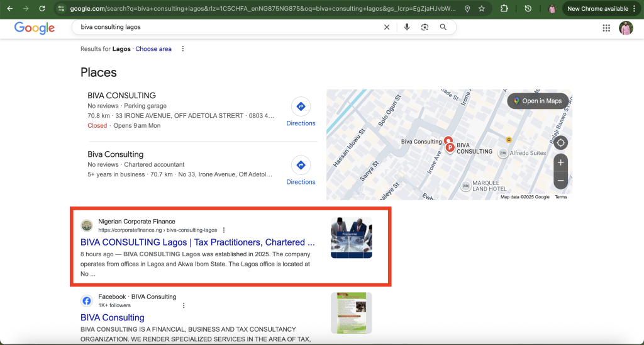
Task: Click the Terms link on the map
Action: pos(560,197)
